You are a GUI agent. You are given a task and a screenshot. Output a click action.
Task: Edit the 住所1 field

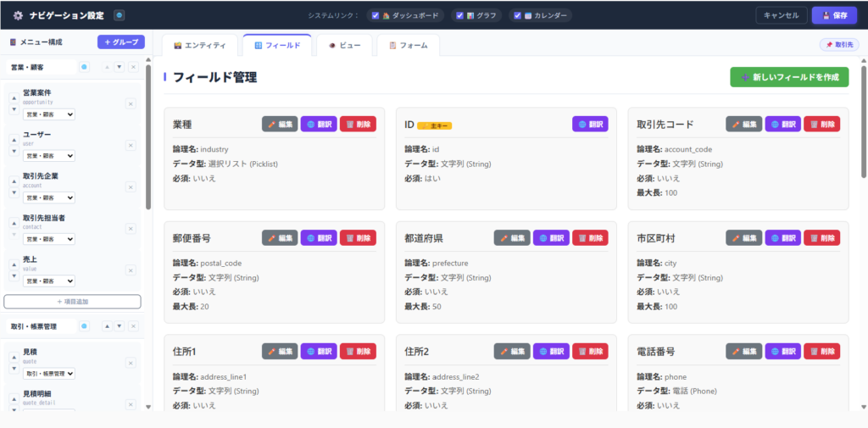pos(280,351)
